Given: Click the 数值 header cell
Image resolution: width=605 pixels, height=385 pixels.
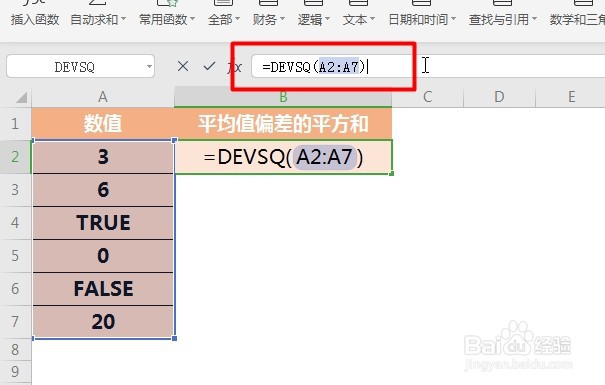Looking at the screenshot, I should click(103, 124).
